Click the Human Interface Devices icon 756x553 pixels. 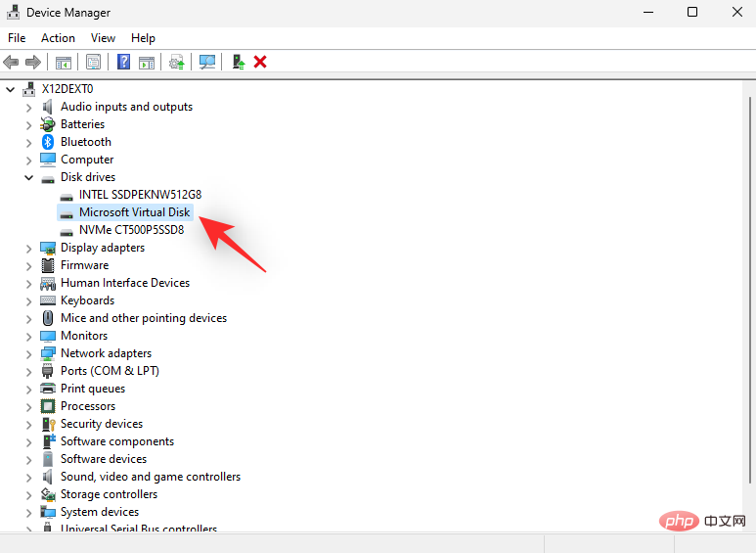point(48,283)
